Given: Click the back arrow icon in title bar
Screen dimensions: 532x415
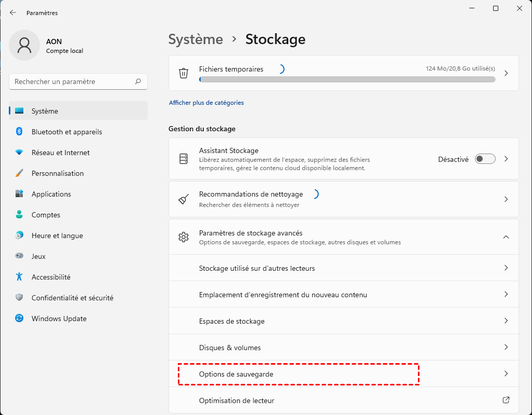Looking at the screenshot, I should pyautogui.click(x=13, y=12).
